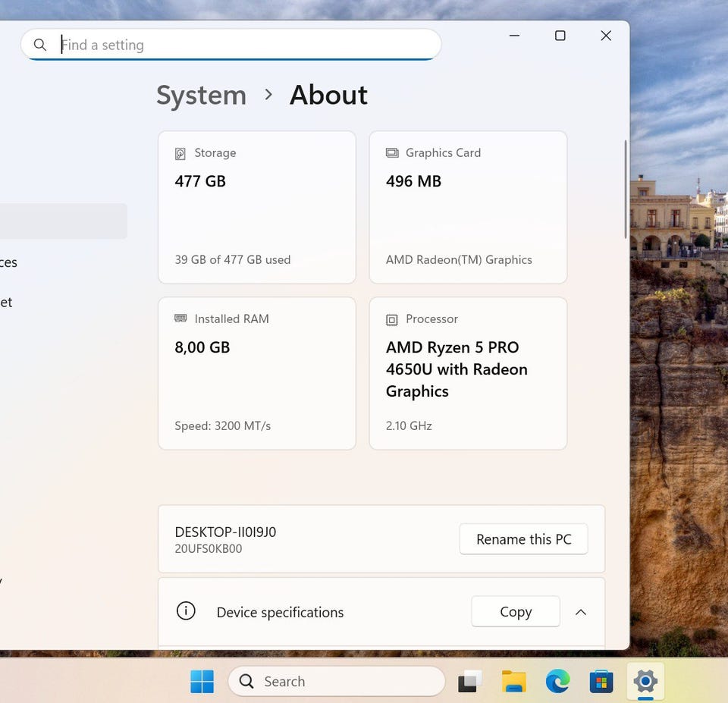Click the magnifier icon in settings search
This screenshot has width=728, height=703.
click(40, 45)
